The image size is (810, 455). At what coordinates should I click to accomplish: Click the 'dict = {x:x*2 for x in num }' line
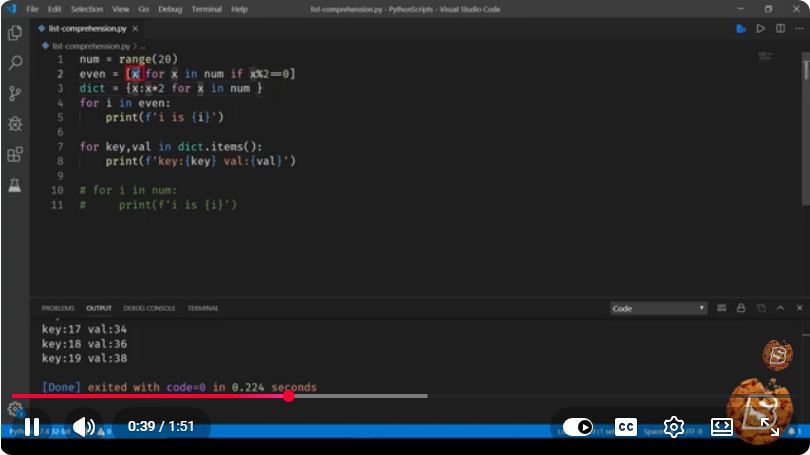click(x=171, y=88)
